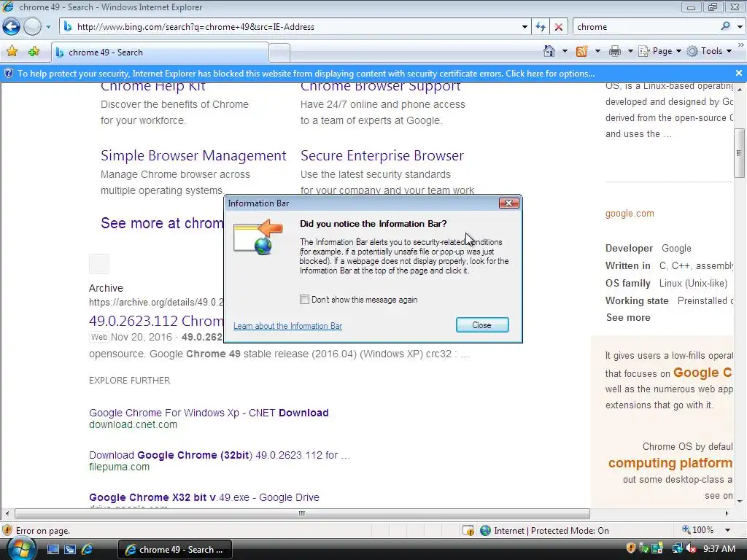747x560 pixels.
Task: Click the magnifier Search icon
Action: click(725, 27)
